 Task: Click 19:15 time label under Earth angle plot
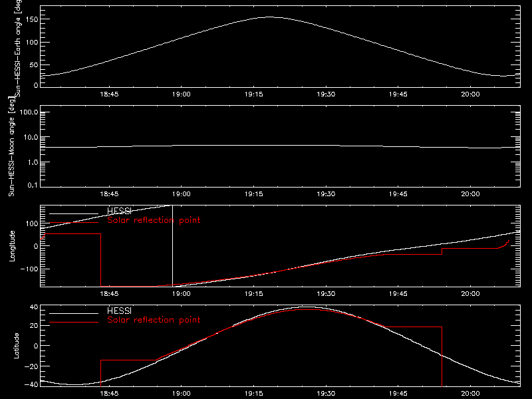[x=254, y=94]
